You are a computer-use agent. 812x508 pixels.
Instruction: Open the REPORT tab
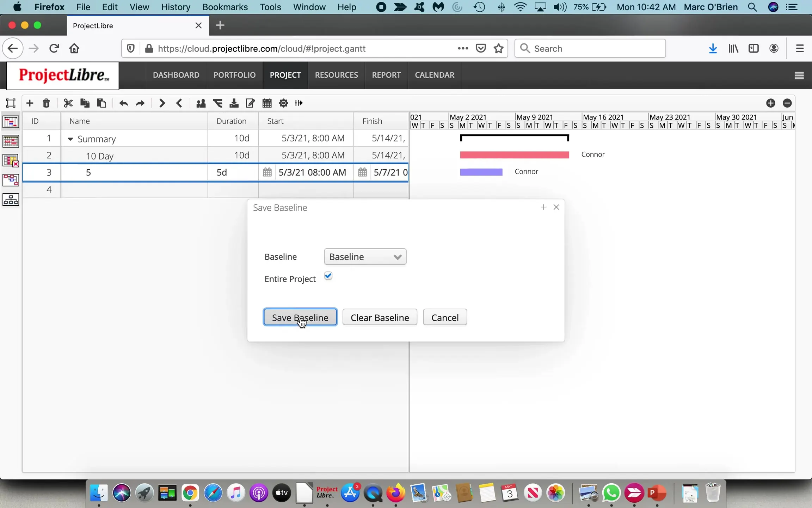point(386,75)
